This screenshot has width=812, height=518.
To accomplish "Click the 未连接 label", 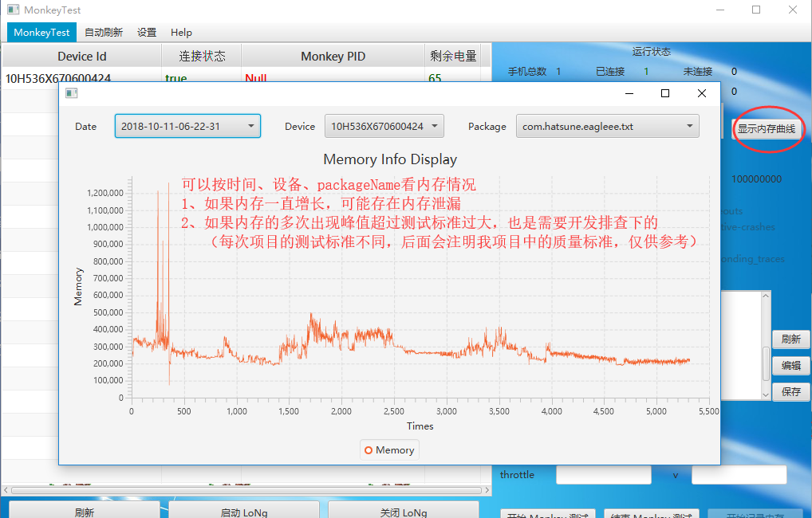I will pos(698,72).
